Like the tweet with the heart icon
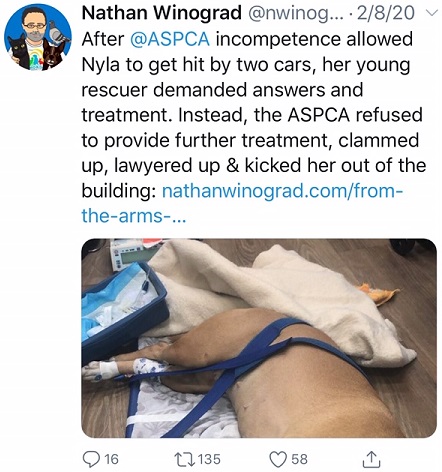The width and height of the screenshot is (442, 472). click(278, 460)
